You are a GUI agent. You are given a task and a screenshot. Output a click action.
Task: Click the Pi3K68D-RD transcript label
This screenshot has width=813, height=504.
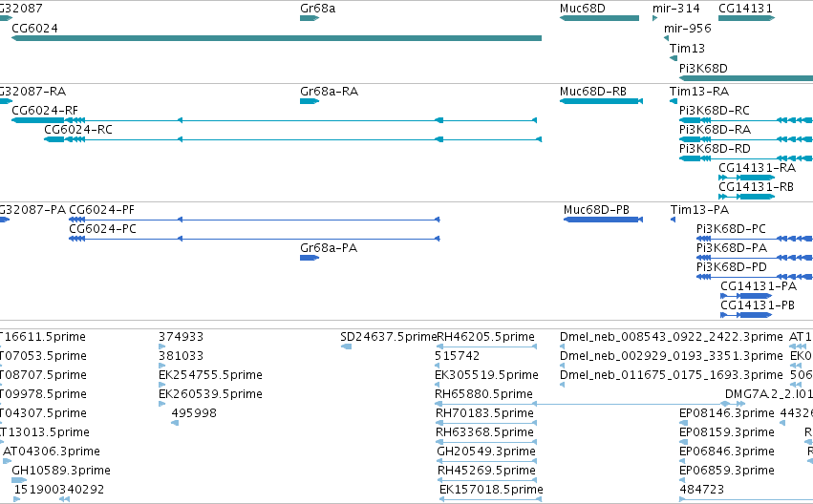point(715,149)
